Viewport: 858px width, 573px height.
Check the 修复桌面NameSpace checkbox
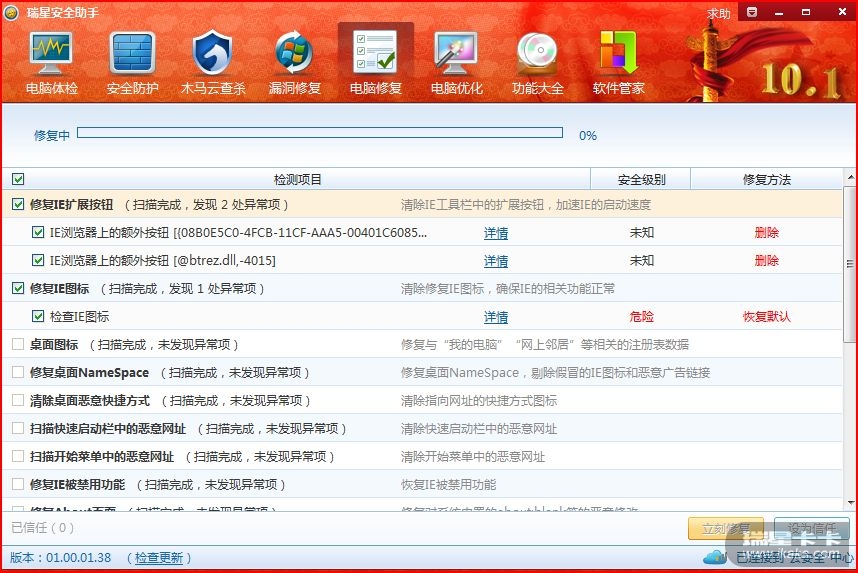[x=18, y=372]
